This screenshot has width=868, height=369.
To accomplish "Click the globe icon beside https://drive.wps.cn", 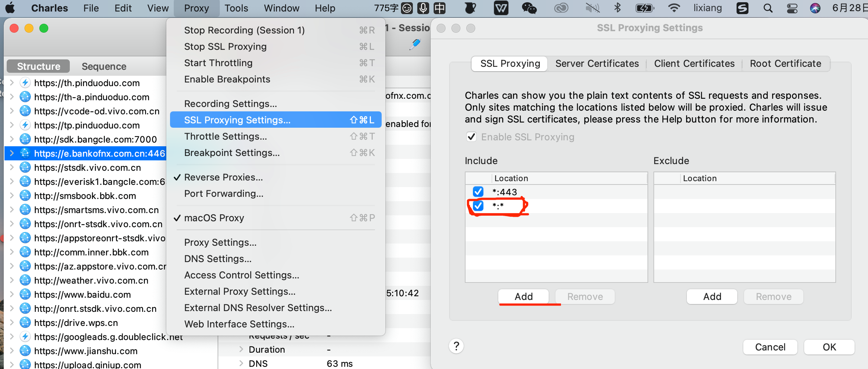I will point(25,323).
